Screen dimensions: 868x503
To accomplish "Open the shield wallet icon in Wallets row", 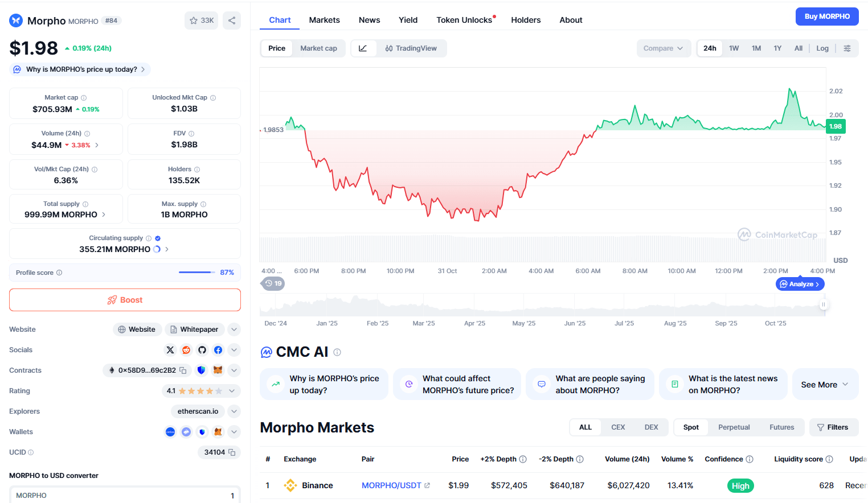I will point(202,432).
